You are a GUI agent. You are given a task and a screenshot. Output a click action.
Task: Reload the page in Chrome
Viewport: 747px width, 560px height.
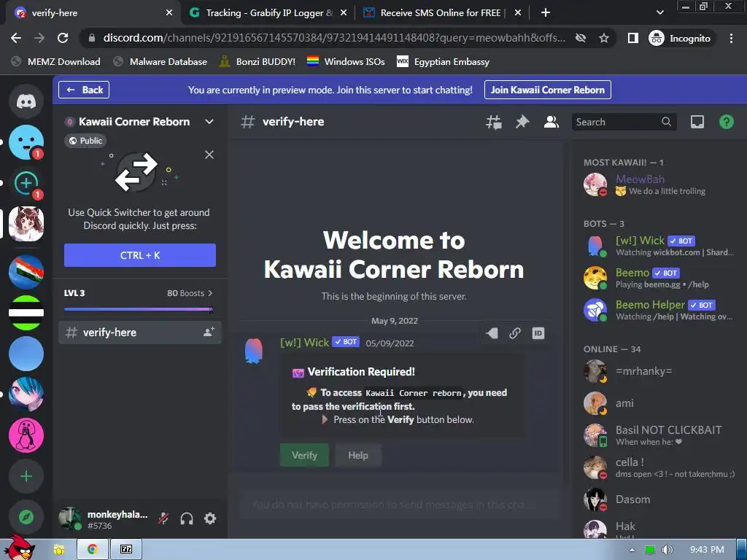[63, 38]
